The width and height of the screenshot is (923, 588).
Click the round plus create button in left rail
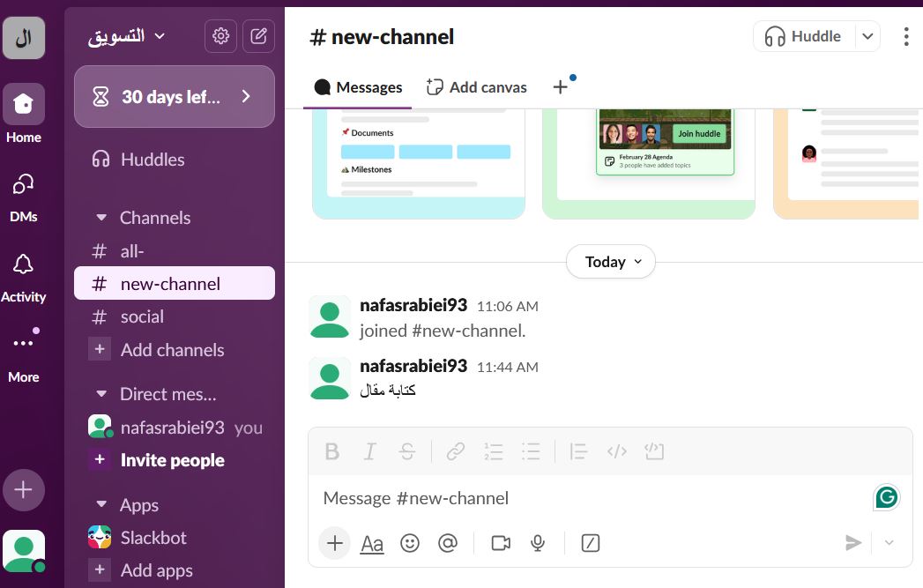(x=24, y=489)
